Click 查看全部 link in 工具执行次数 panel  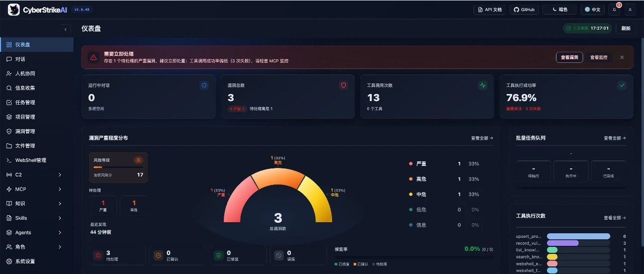[x=615, y=218]
